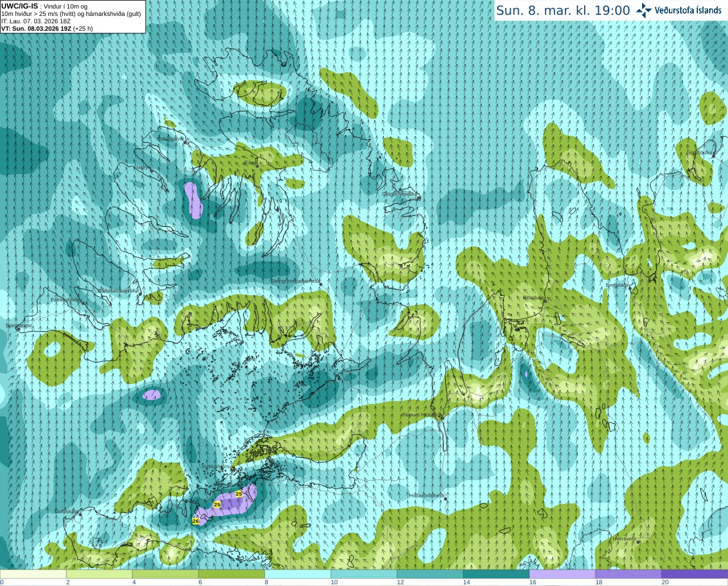This screenshot has width=728, height=586.
Task: Click the pale yellow 0–2 legend swatch
Action: (x=33, y=574)
